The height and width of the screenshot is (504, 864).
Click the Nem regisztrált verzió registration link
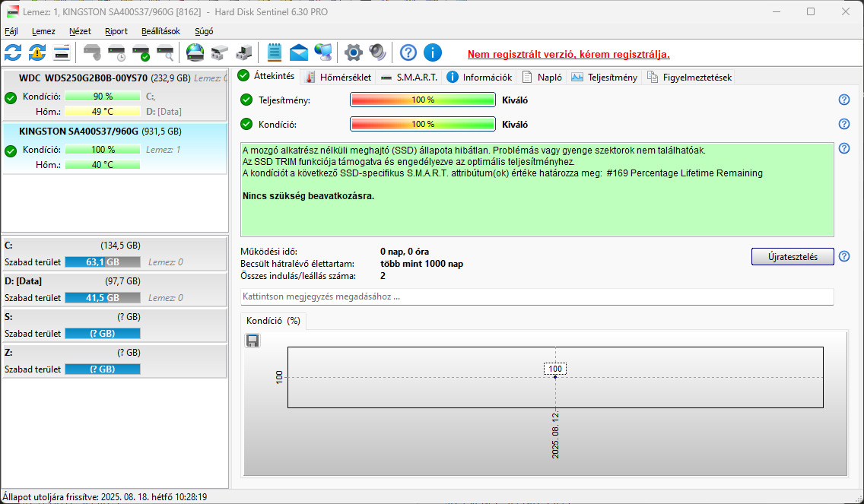coord(569,55)
